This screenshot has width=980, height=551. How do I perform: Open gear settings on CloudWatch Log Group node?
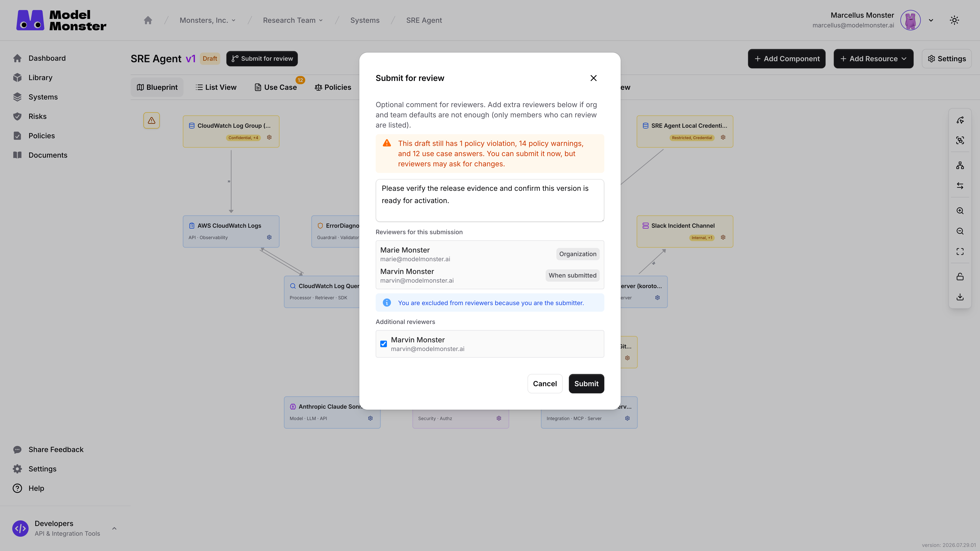click(269, 137)
